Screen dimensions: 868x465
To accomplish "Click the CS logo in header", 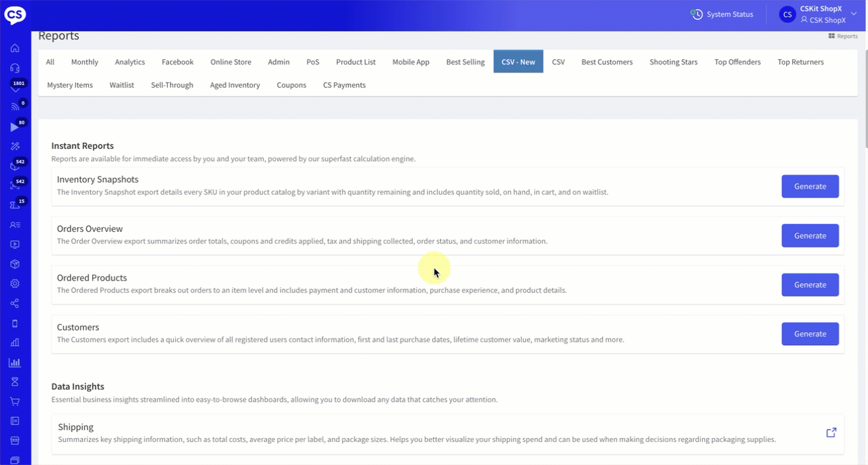I will [x=15, y=14].
